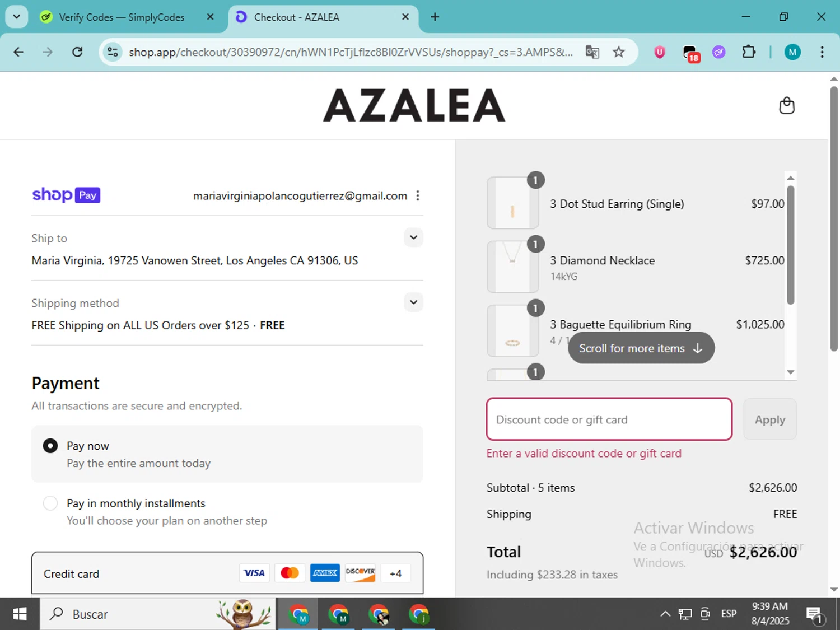Open the first Chrome taskbar icon
This screenshot has width=840, height=630.
298,614
